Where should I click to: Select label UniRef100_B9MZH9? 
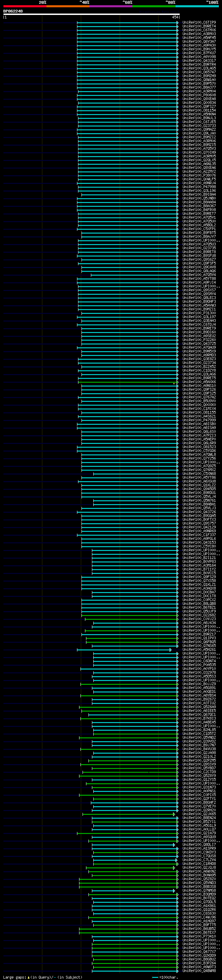click(199, 76)
